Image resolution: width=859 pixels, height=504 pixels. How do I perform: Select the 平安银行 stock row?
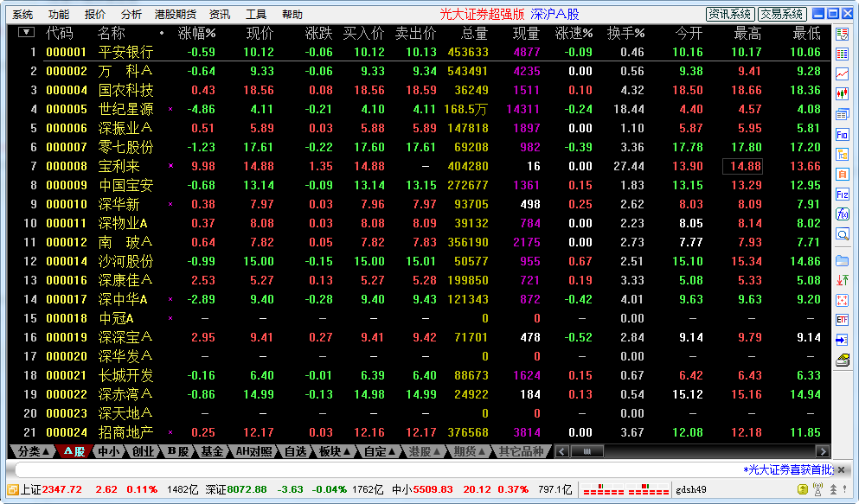coord(419,52)
